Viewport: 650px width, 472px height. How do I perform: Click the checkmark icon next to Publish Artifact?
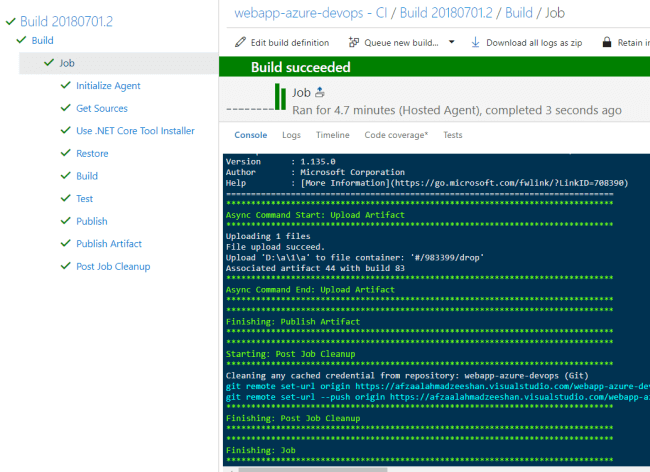click(x=65, y=244)
